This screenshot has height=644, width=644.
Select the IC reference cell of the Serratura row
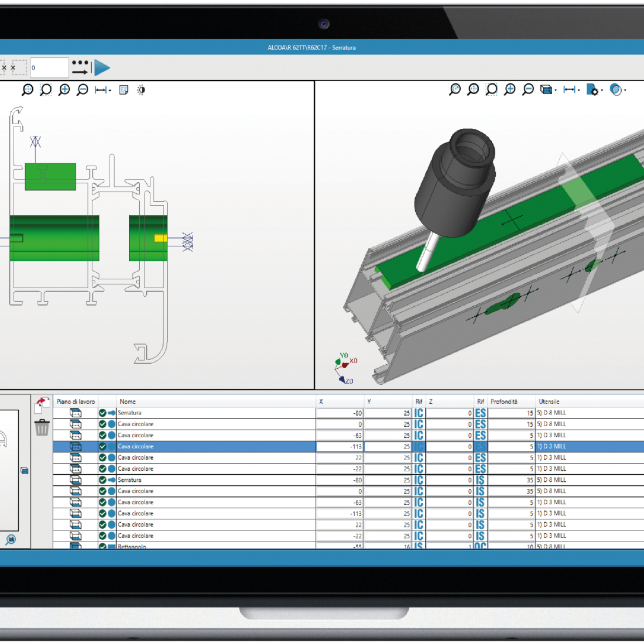click(418, 413)
